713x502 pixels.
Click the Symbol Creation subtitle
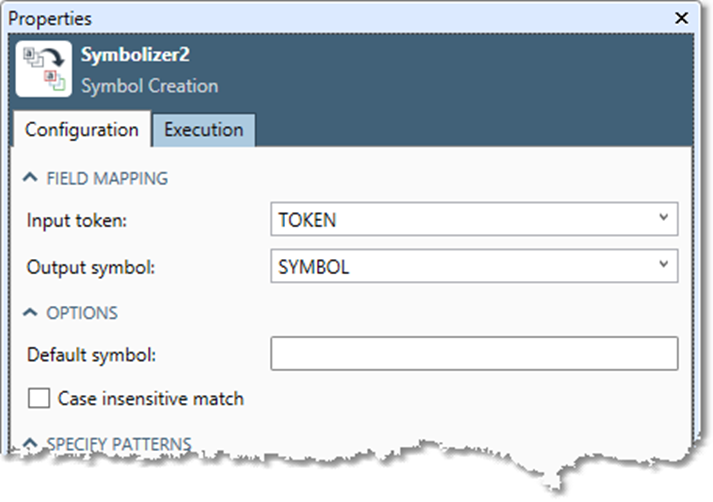[x=149, y=86]
